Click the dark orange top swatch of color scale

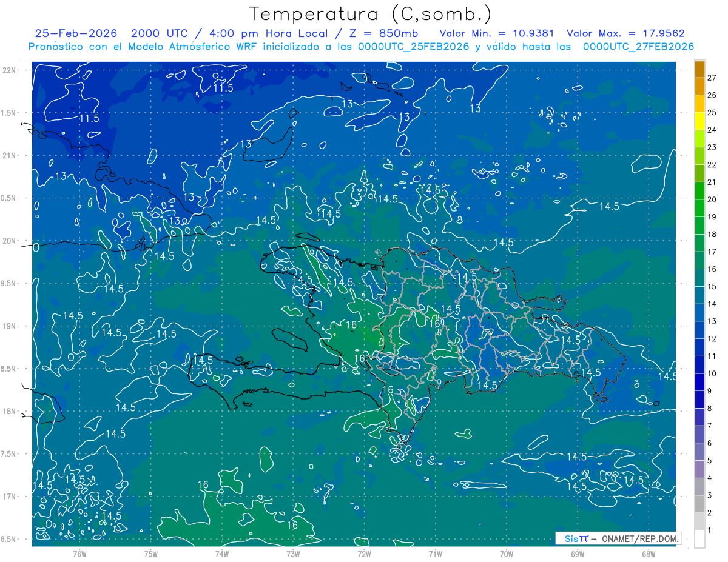click(x=699, y=69)
